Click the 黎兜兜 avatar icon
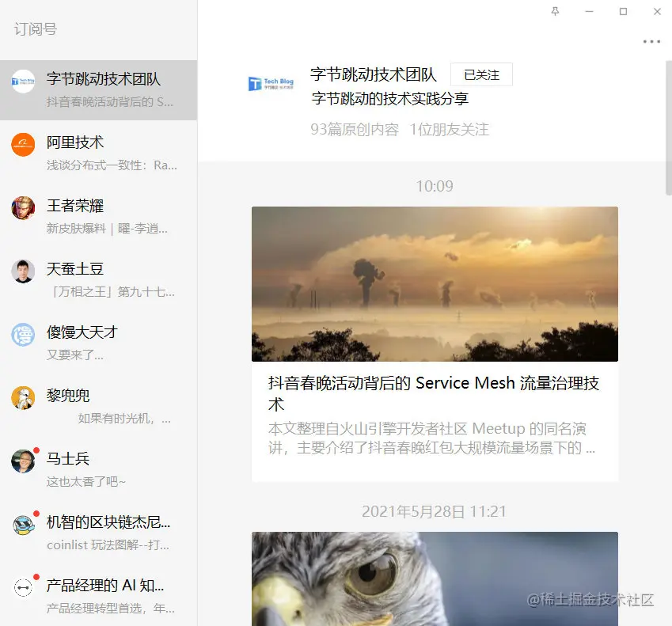This screenshot has height=626, width=672. (x=23, y=398)
